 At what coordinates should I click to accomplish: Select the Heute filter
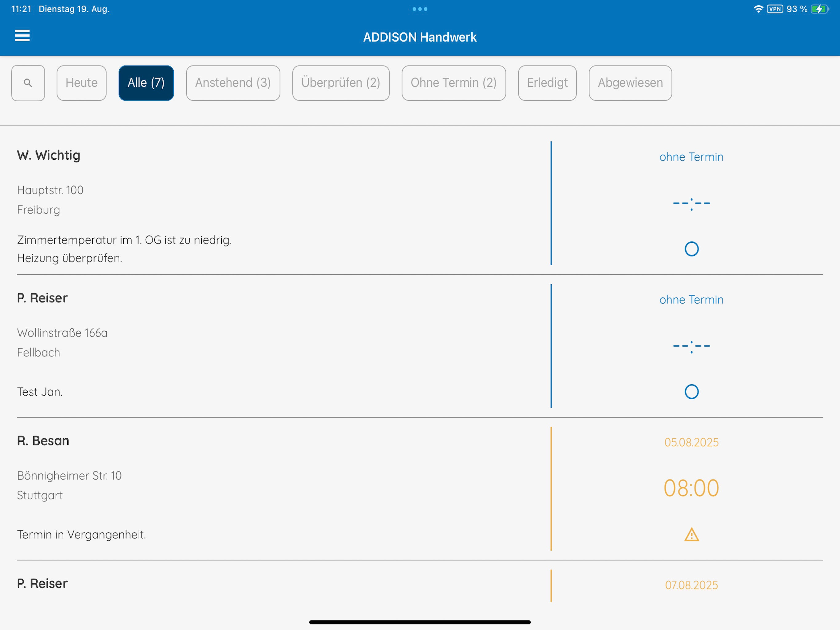coord(81,83)
